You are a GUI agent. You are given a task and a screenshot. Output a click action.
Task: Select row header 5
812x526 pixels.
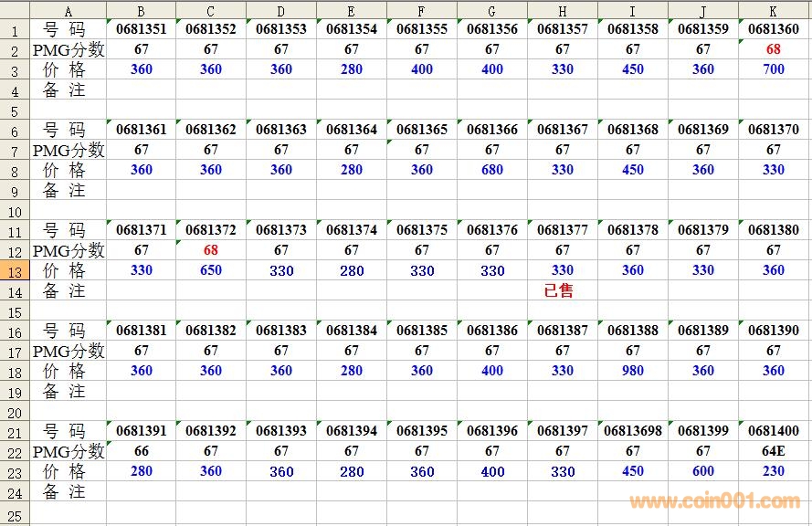pyautogui.click(x=15, y=110)
